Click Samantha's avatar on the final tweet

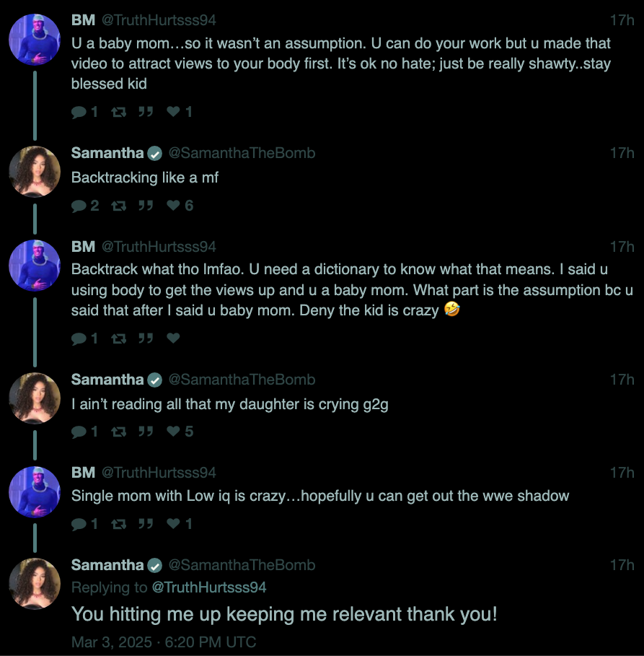tap(34, 584)
